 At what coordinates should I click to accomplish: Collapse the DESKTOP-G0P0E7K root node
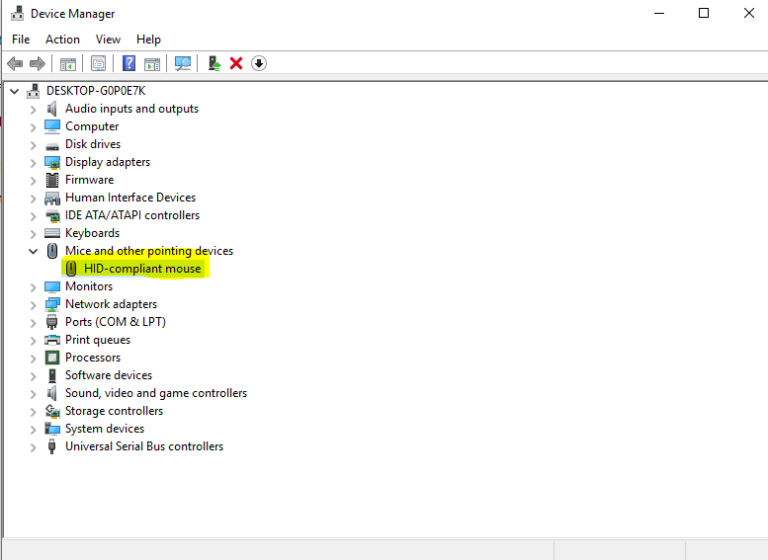(14, 91)
